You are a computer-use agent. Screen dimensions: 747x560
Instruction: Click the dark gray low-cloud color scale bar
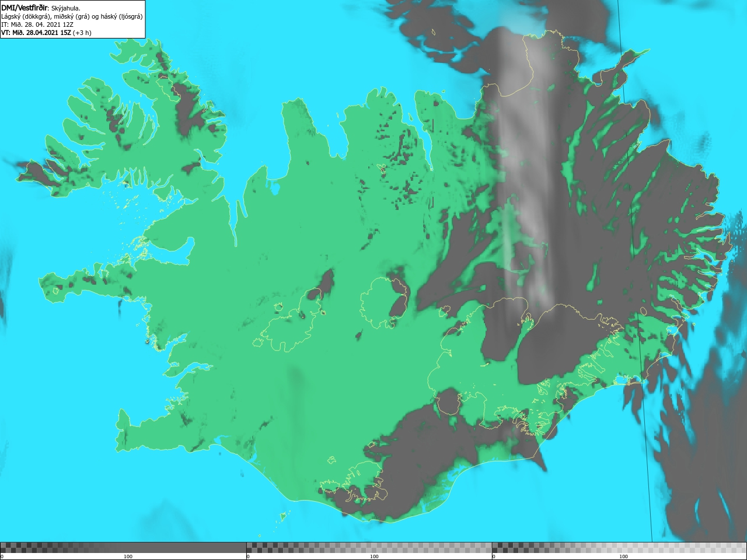tap(123, 548)
